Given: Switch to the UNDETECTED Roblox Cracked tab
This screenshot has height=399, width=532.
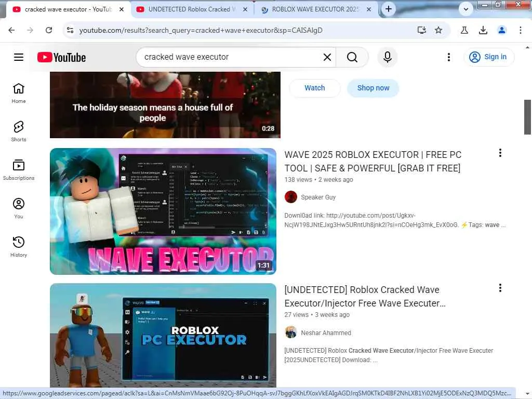Looking at the screenshot, I should tap(192, 9).
